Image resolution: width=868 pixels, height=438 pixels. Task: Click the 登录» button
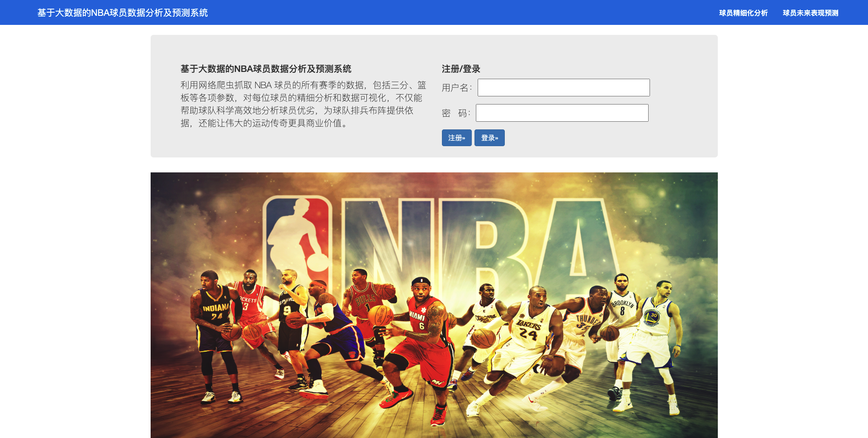click(489, 138)
